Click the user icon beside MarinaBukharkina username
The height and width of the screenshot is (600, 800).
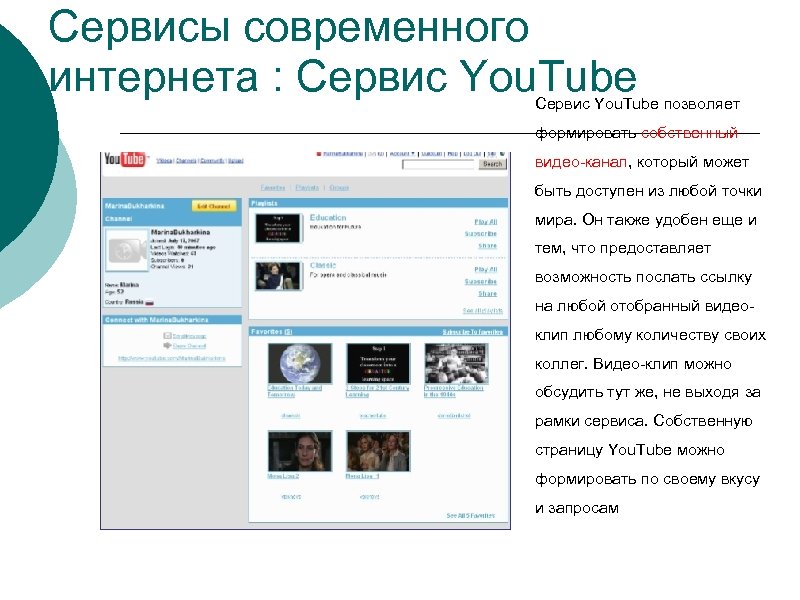click(x=320, y=152)
